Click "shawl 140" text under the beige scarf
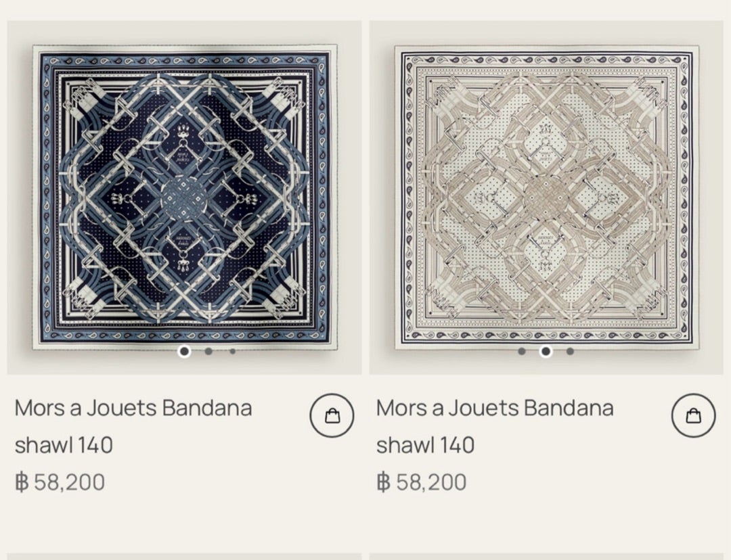The height and width of the screenshot is (560, 731). [x=425, y=445]
